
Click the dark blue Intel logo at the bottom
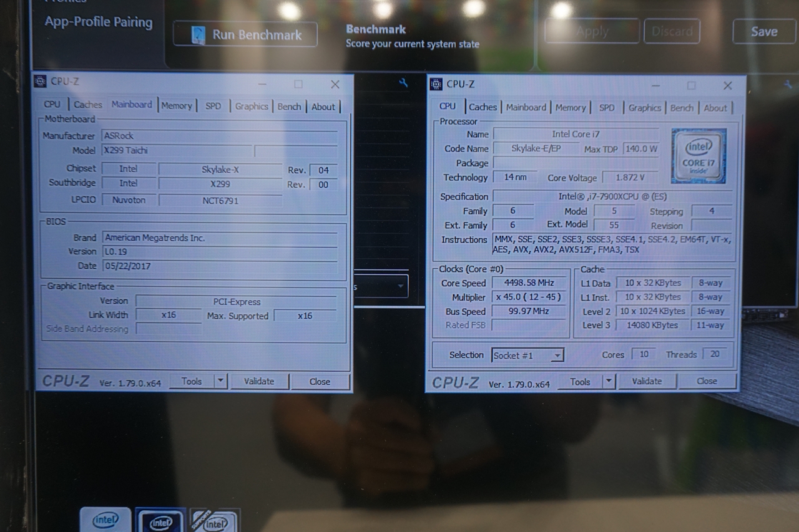(160, 521)
